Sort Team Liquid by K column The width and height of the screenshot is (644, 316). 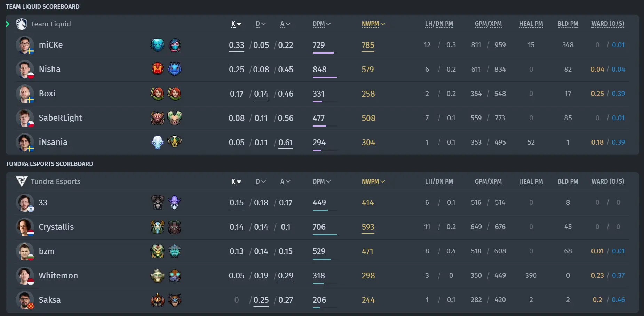(236, 24)
